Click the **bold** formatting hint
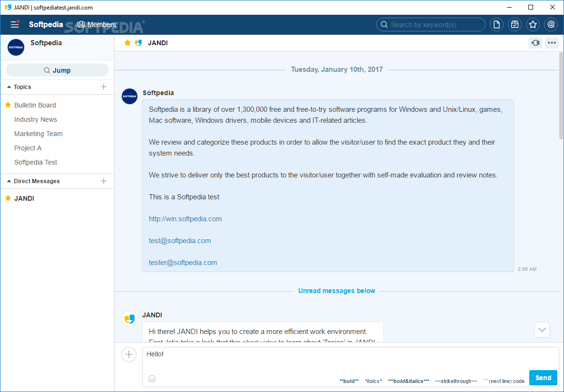The height and width of the screenshot is (392, 564). (349, 381)
